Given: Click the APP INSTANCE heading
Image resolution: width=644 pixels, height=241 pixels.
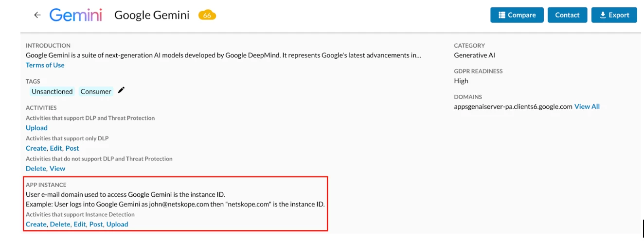Looking at the screenshot, I should (46, 185).
